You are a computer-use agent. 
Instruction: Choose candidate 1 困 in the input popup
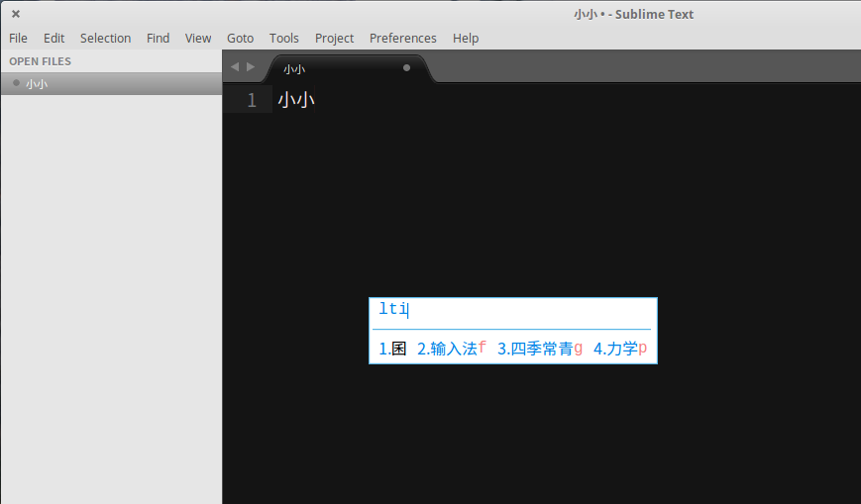pyautogui.click(x=393, y=349)
